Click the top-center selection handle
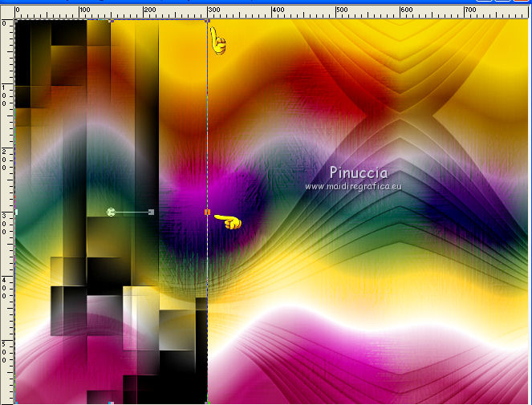This screenshot has width=532, height=405. pyautogui.click(x=112, y=21)
